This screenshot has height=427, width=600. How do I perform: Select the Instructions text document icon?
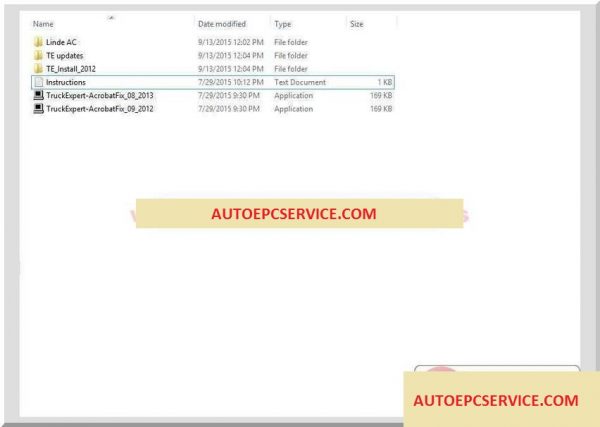[x=38, y=82]
